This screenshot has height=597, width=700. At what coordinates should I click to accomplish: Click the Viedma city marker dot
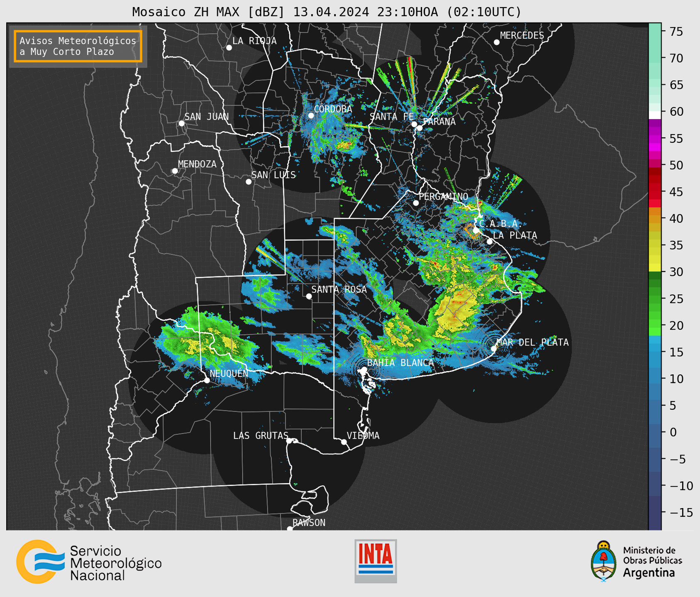[344, 442]
